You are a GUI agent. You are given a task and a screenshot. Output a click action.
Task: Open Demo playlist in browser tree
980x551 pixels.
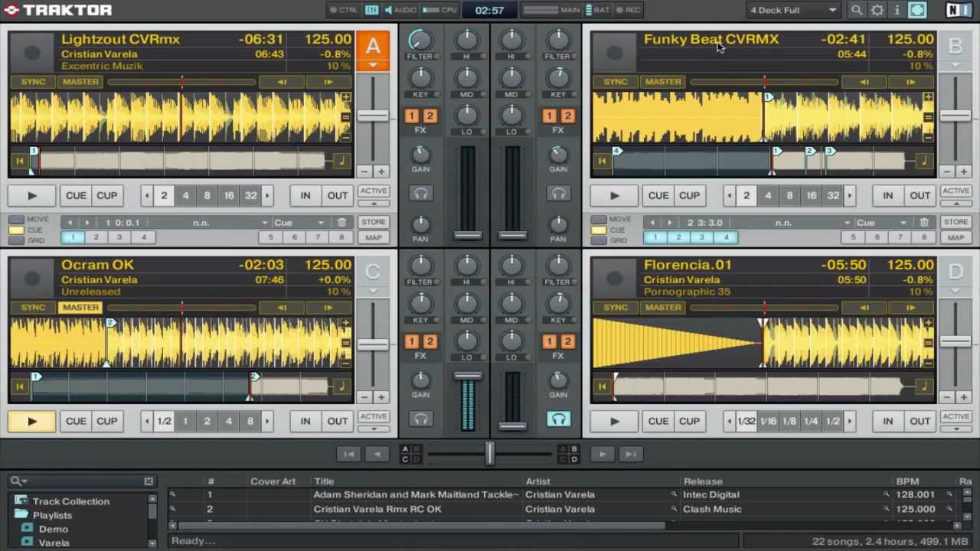pos(53,529)
